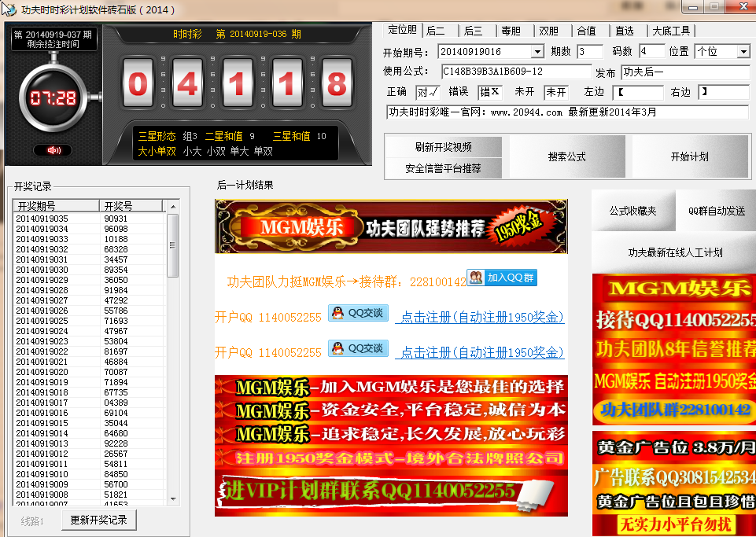Click the 未开 text field
The width and height of the screenshot is (756, 537).
point(556,92)
